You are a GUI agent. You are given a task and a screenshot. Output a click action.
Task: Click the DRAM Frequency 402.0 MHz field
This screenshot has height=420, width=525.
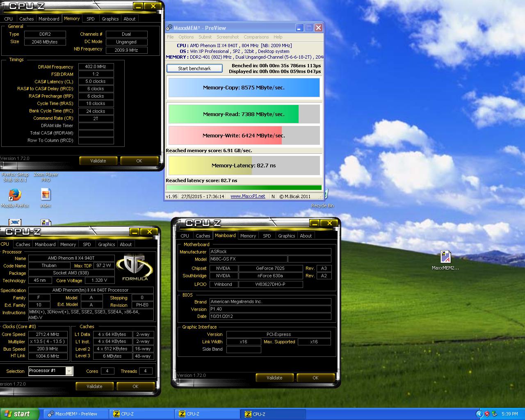(x=96, y=66)
